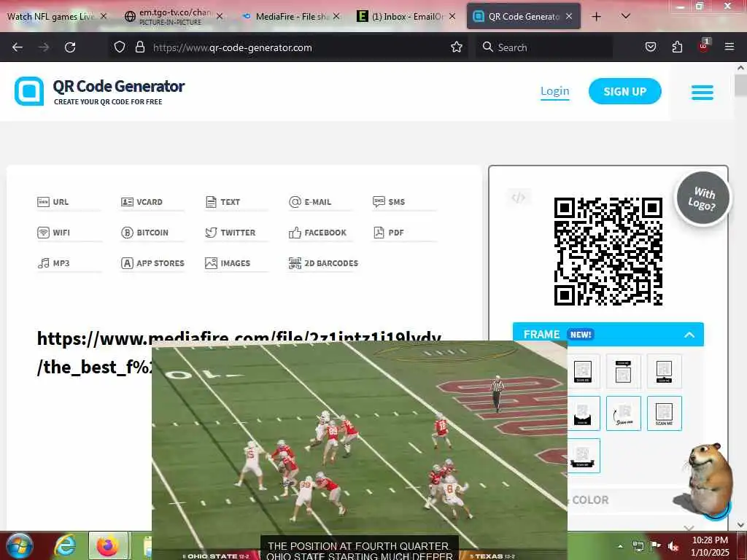Screen dimensions: 747x560
Task: View site security padlock information
Action: coord(139,47)
